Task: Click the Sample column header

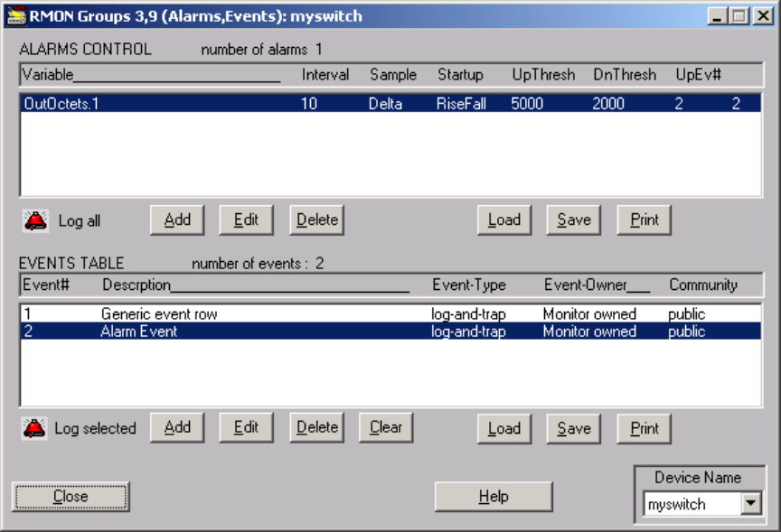Action: (393, 75)
